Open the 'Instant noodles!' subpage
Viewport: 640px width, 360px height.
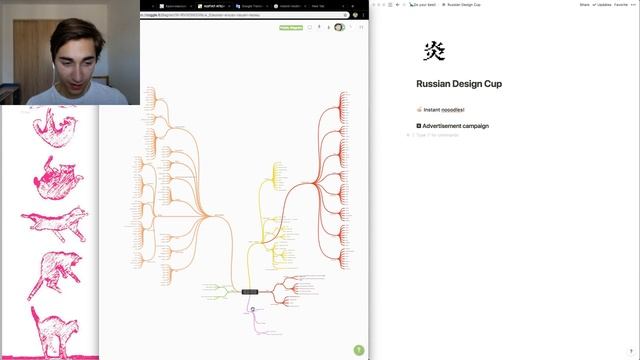coord(440,110)
